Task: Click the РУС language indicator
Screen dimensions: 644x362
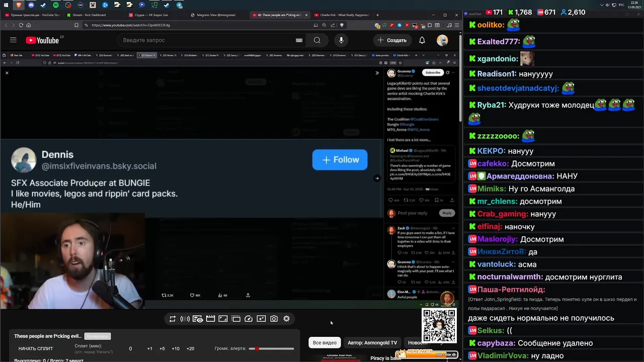Action: [620, 5]
